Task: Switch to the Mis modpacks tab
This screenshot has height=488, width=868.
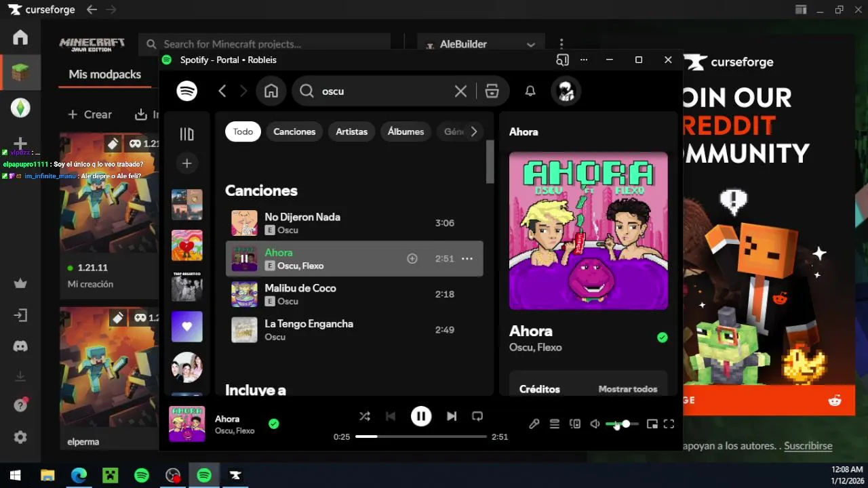Action: [105, 74]
